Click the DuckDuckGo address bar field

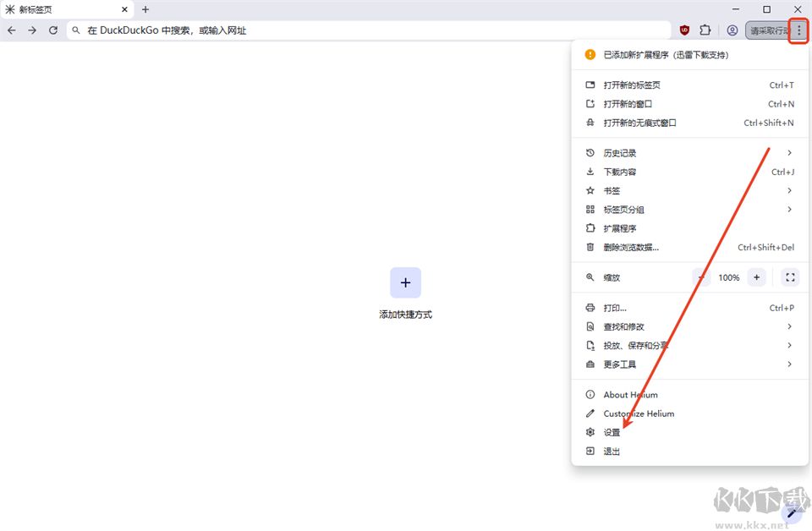pos(372,30)
